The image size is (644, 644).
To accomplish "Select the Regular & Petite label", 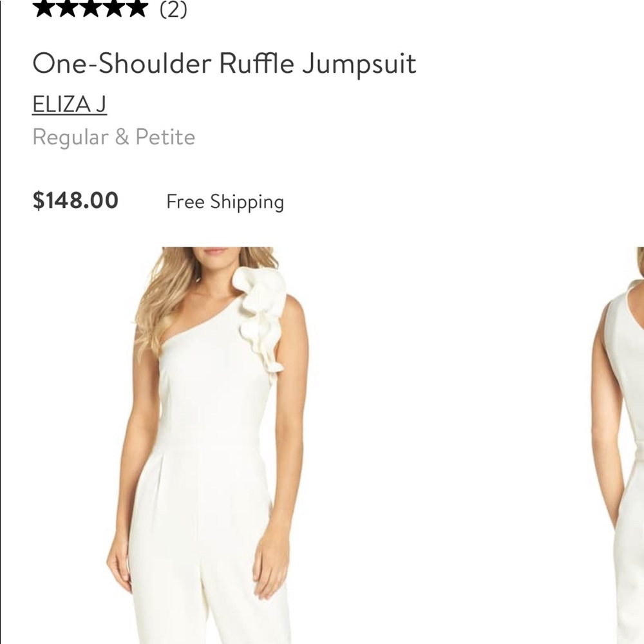I will (x=114, y=137).
